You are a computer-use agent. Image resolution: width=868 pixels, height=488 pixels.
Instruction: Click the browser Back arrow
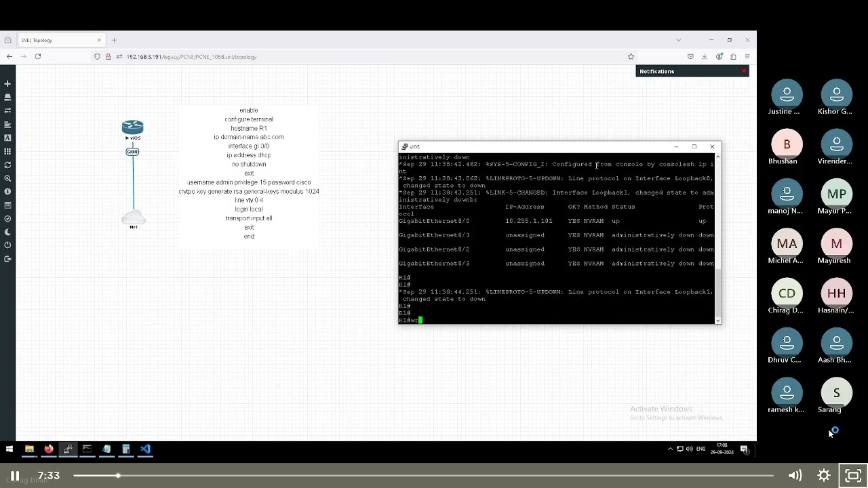click(9, 57)
